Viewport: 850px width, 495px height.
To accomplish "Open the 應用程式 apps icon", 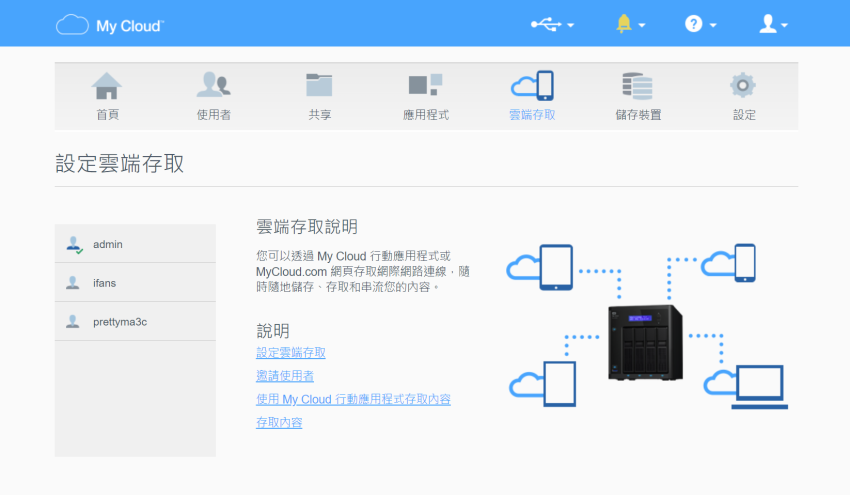I will coord(426,85).
